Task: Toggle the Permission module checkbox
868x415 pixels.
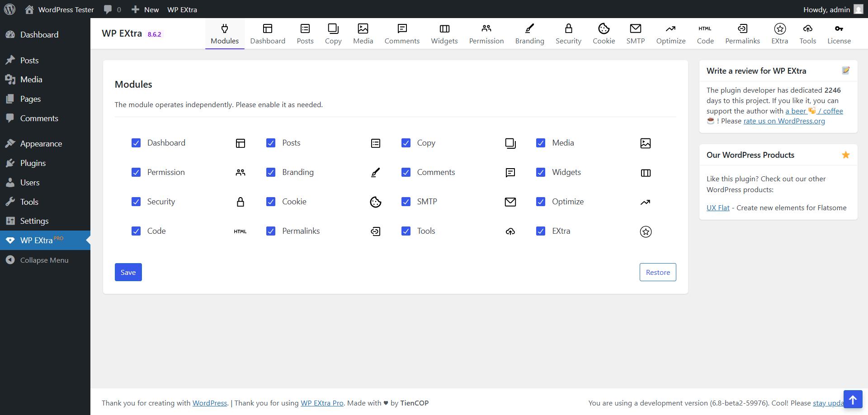Action: (136, 172)
